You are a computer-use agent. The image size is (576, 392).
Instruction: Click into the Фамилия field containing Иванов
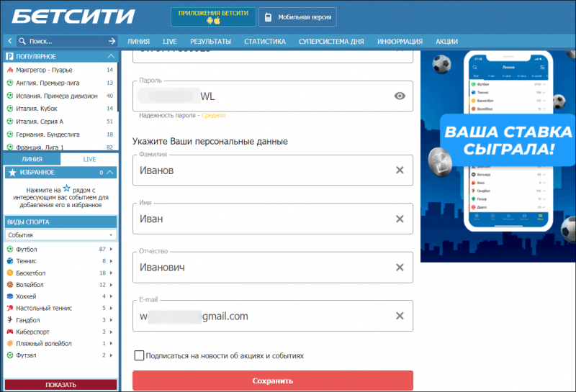tap(273, 170)
